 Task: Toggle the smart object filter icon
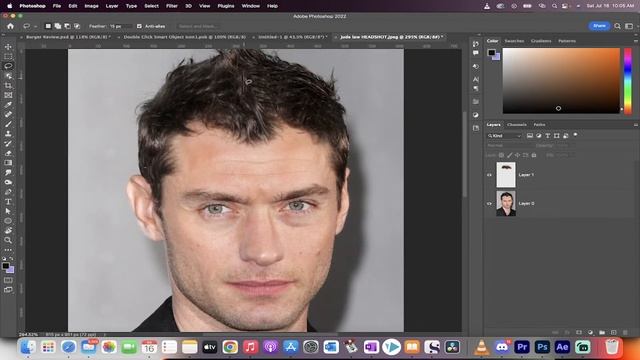[x=566, y=136]
